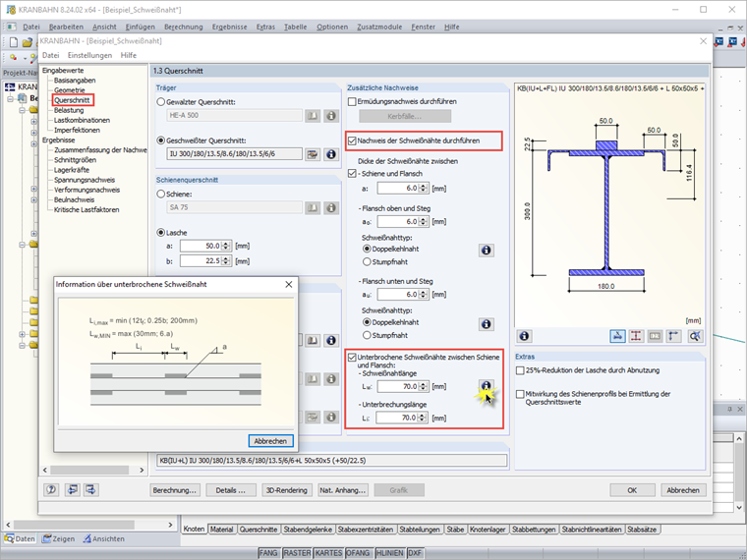Adjust rail-flange weld thickness a spinner
747x560 pixels.
point(424,188)
